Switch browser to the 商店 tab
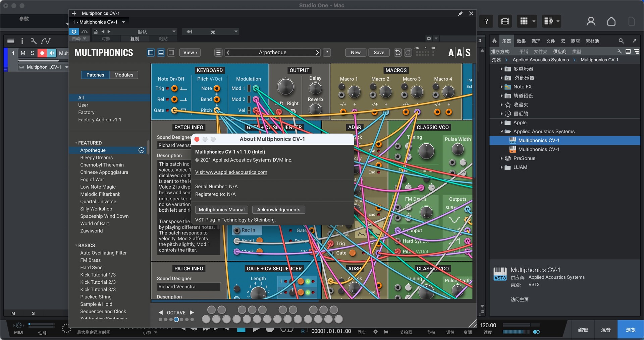The height and width of the screenshot is (340, 644). [575, 41]
